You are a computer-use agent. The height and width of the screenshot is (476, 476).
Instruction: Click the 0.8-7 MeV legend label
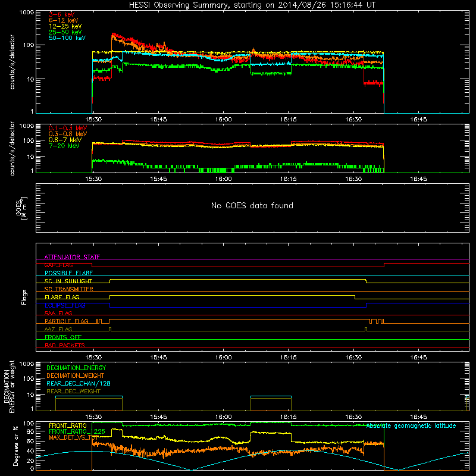point(65,140)
